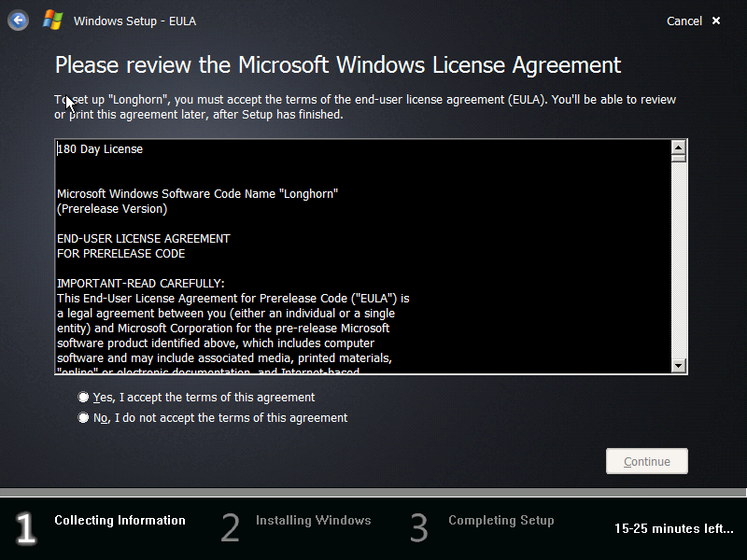Click the scrollbar up arrow
The height and width of the screenshot is (560, 747).
[x=678, y=147]
